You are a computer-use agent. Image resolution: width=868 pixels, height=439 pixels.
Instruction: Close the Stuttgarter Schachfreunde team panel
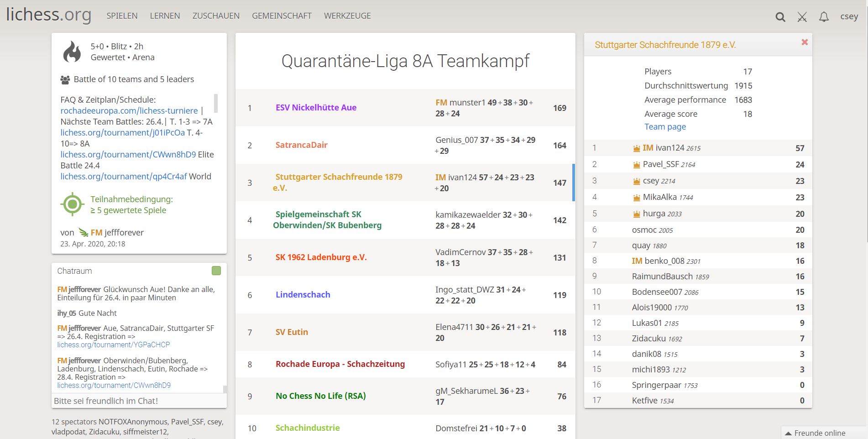[805, 42]
